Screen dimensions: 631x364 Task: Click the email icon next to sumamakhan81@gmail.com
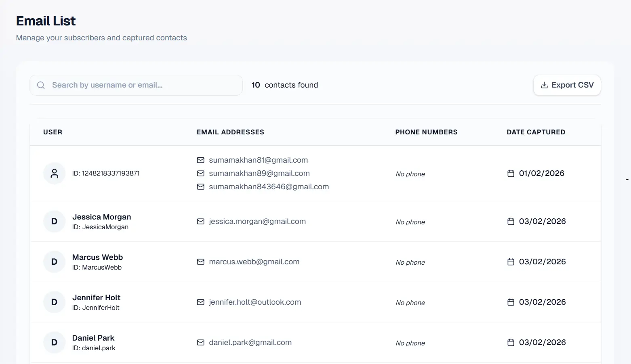tap(201, 160)
